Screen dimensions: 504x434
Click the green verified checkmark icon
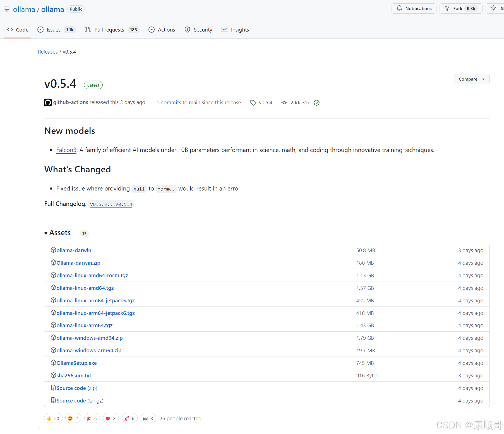pos(316,103)
